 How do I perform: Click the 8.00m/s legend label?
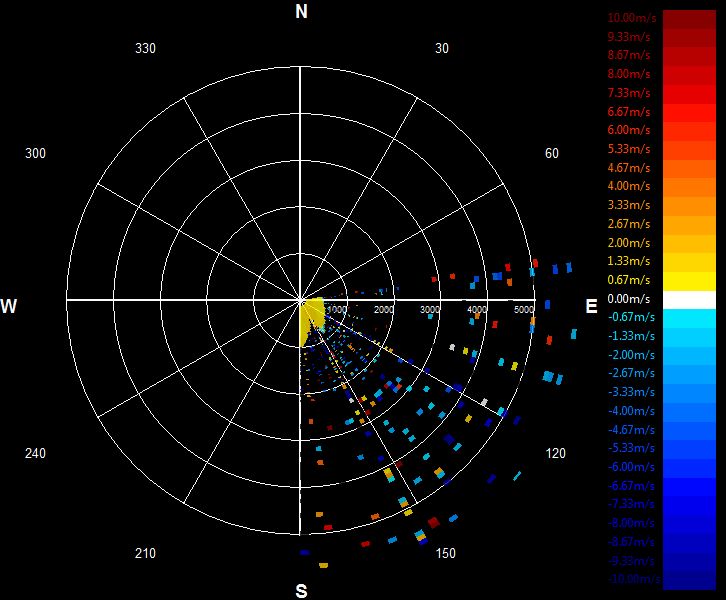629,74
